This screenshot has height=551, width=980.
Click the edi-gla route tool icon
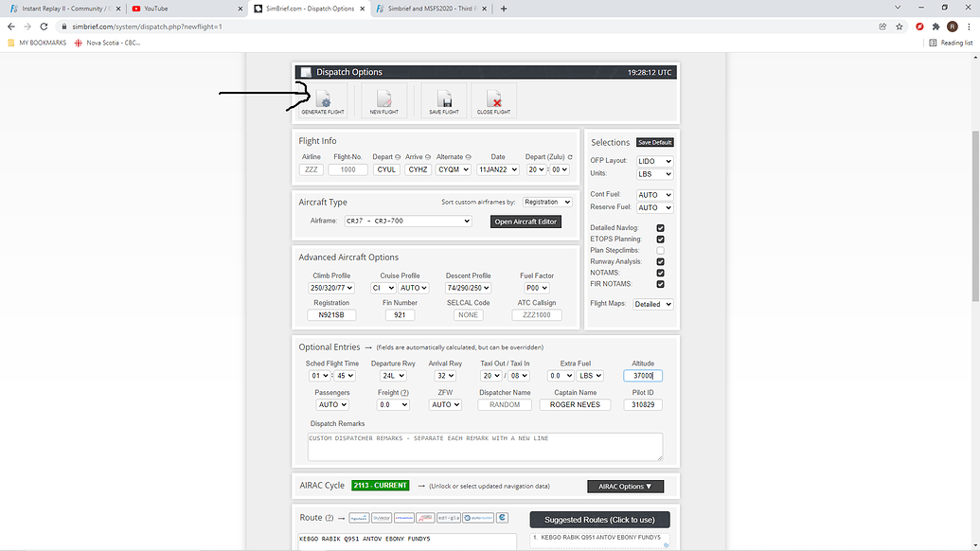pyautogui.click(x=449, y=517)
